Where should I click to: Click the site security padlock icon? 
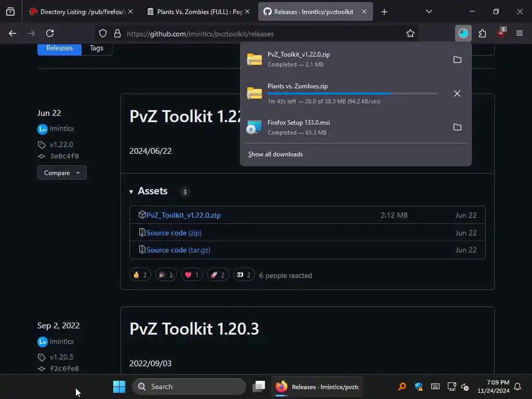pos(117,34)
